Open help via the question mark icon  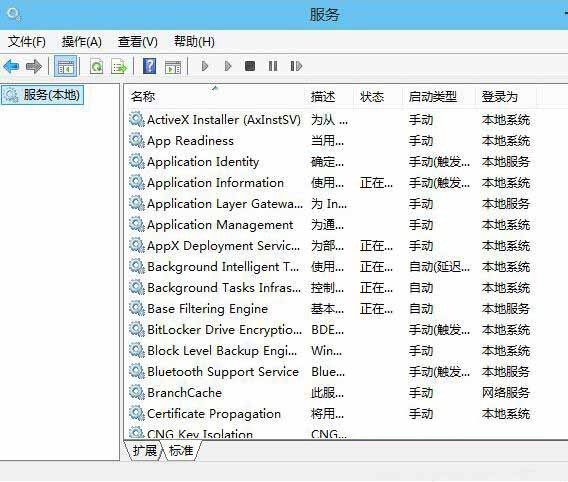149,66
